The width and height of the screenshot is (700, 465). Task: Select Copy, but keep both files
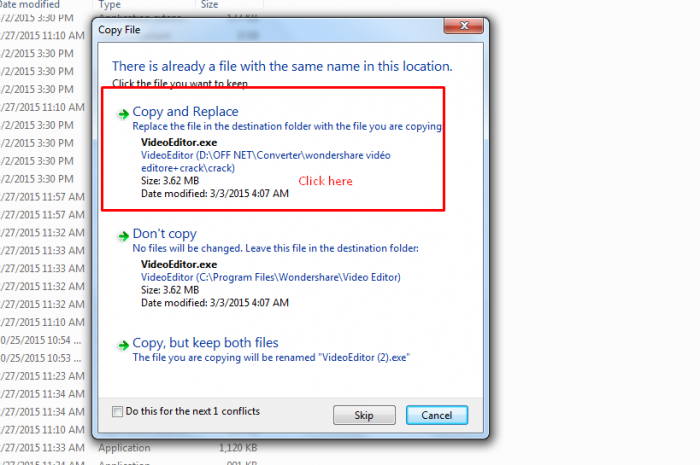click(x=205, y=343)
